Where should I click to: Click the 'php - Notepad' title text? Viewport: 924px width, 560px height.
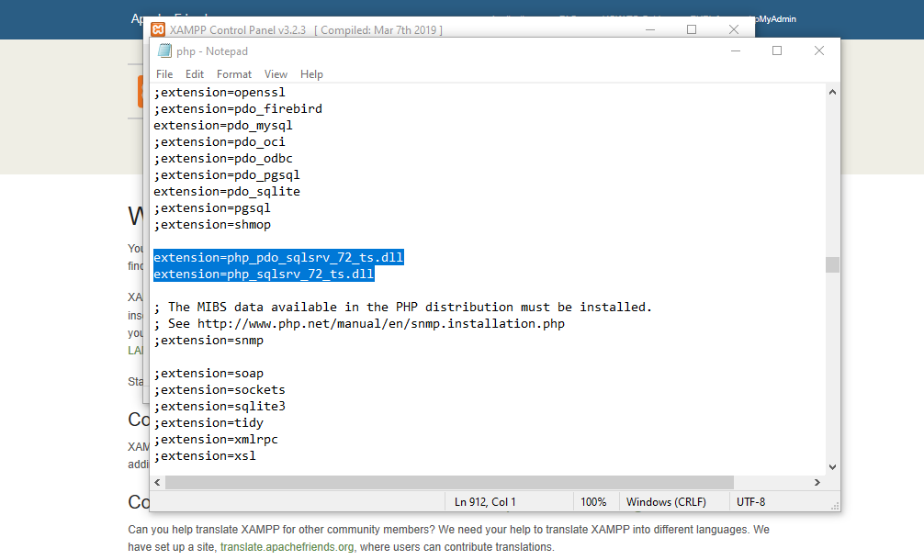coord(212,51)
